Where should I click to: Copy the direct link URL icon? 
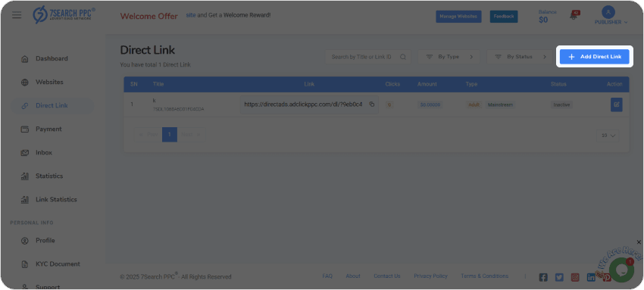372,104
